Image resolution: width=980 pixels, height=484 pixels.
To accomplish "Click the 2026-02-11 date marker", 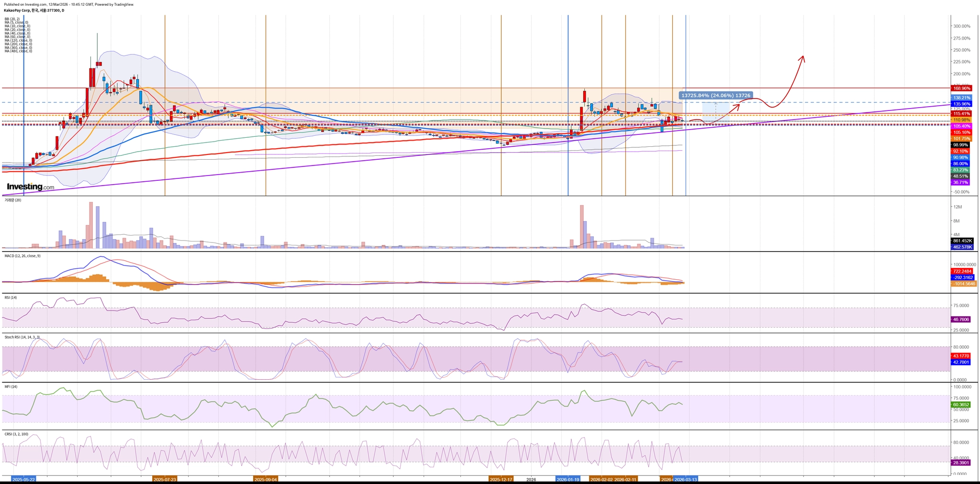I will point(625,479).
